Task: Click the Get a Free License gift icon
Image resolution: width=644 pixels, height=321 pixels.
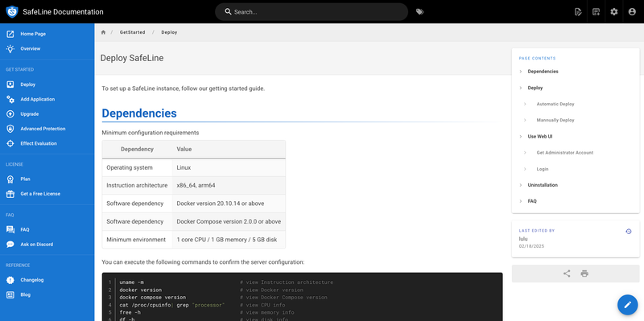Action: (x=10, y=194)
